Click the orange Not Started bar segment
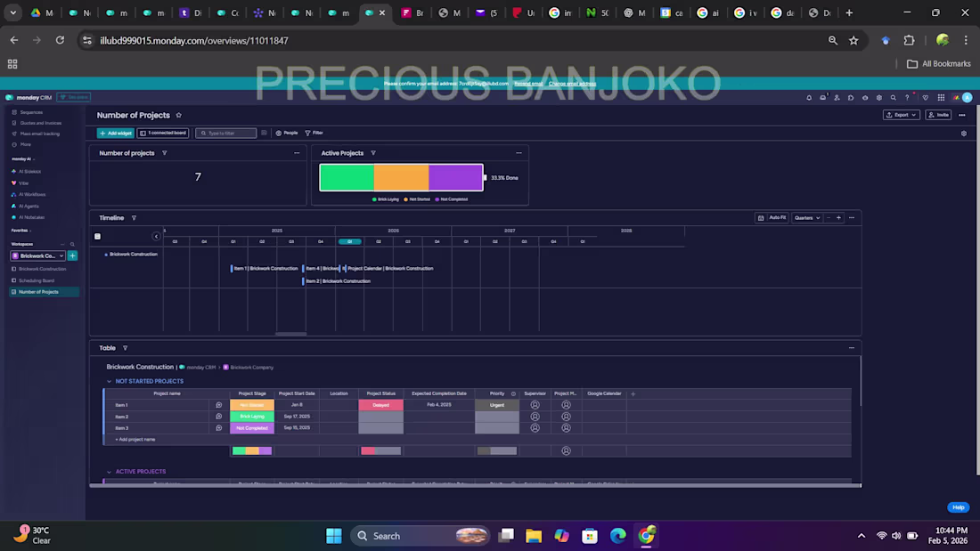The image size is (980, 551). click(x=401, y=178)
